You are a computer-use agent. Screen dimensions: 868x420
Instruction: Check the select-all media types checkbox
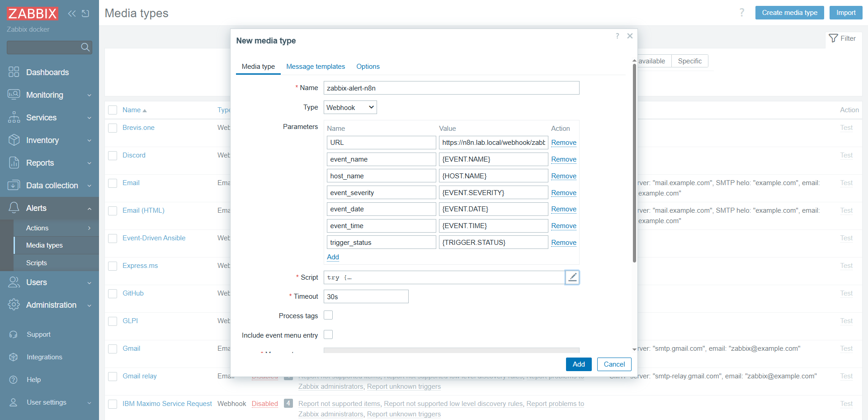(113, 110)
